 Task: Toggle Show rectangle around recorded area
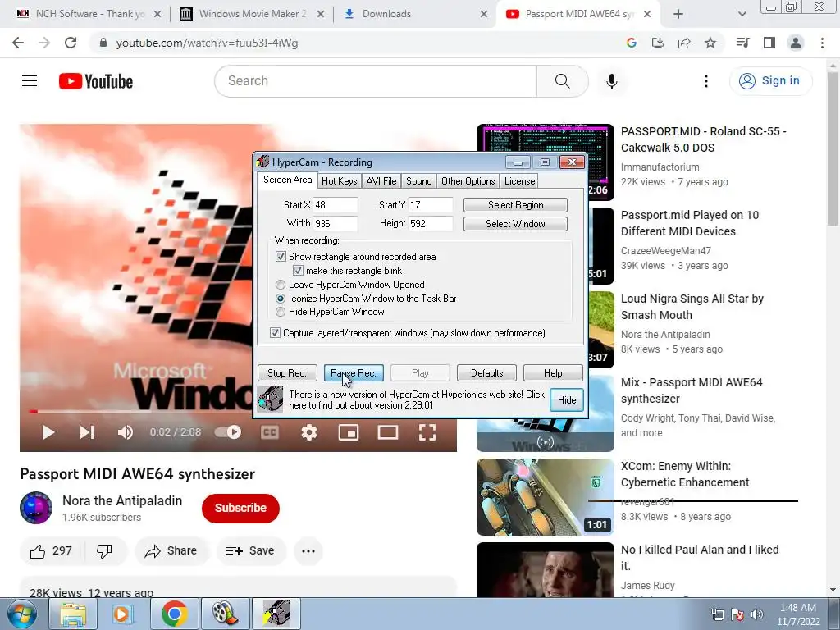[281, 257]
